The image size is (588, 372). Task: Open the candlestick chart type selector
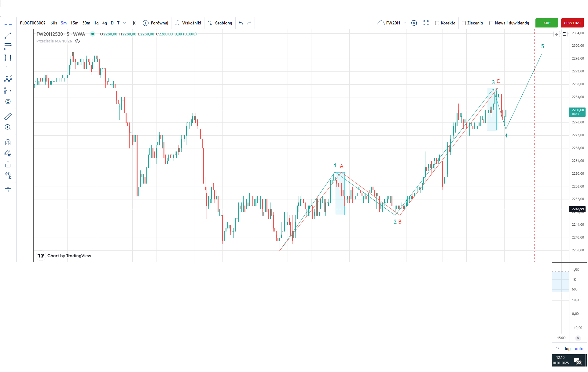coord(134,23)
